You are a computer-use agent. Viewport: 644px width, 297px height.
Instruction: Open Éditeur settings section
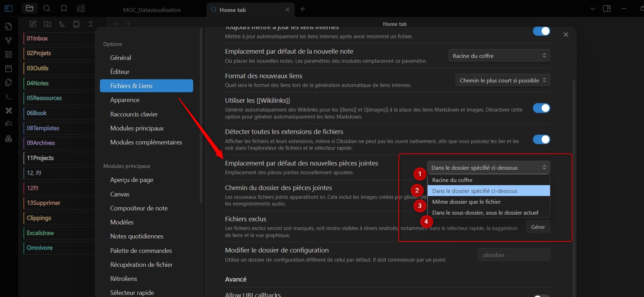coord(147,72)
